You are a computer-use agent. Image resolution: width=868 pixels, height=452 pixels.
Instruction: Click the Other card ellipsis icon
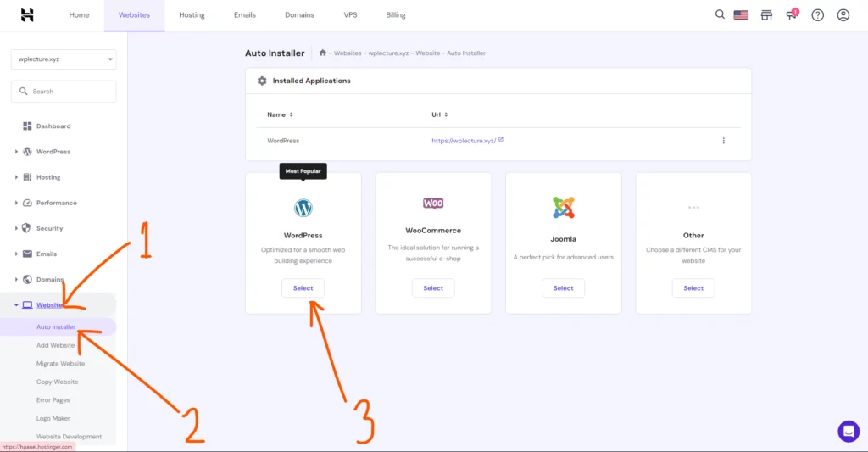click(x=693, y=208)
